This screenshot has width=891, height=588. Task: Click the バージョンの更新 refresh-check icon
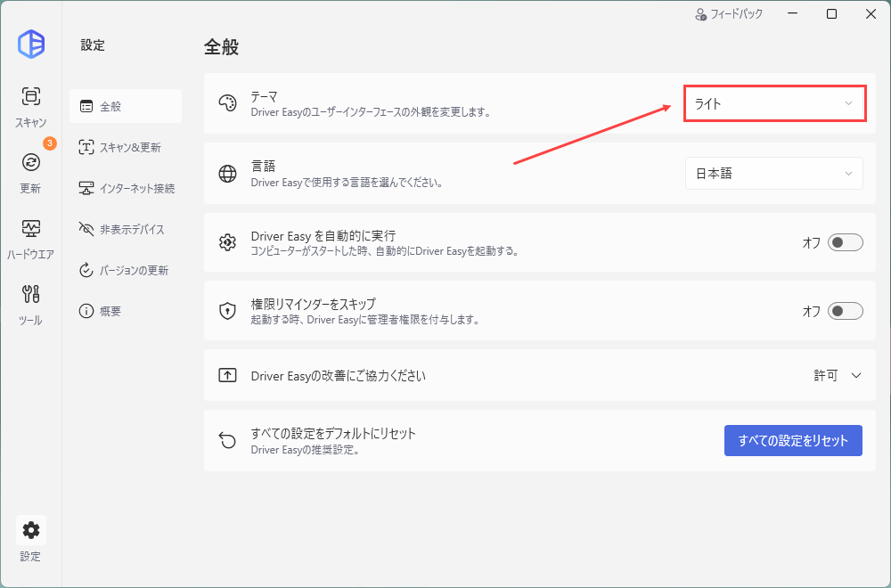86,270
